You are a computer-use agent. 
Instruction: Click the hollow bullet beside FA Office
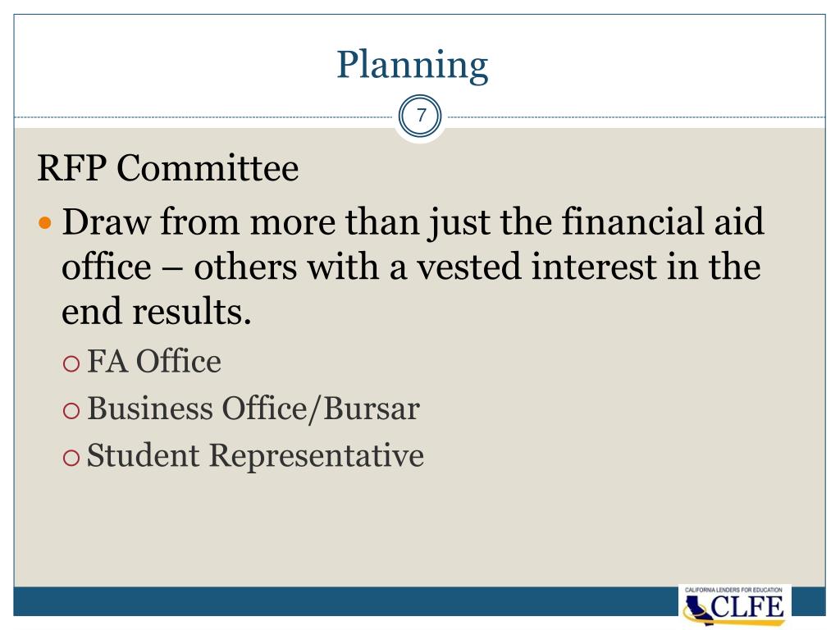point(71,363)
